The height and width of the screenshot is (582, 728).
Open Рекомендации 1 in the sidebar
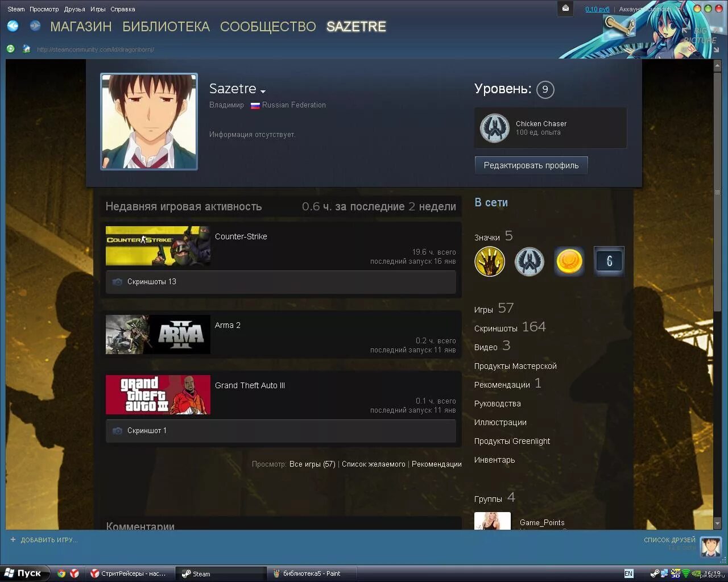click(508, 384)
